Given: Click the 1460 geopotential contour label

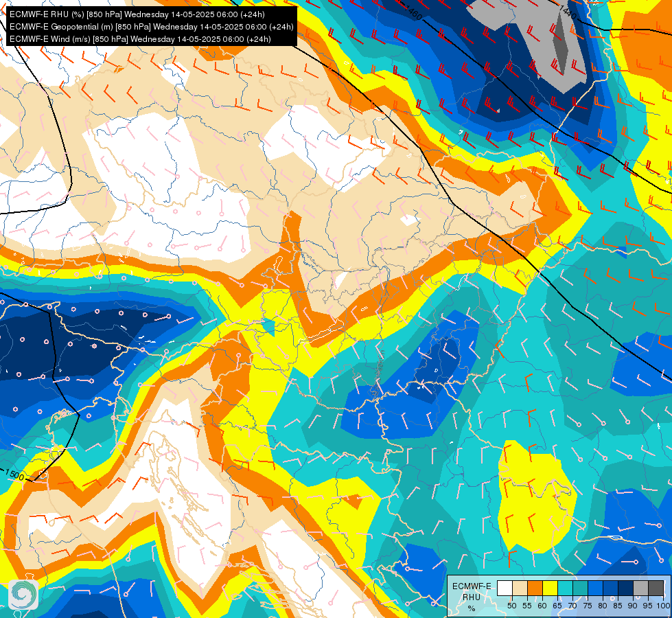Looking at the screenshot, I should coord(414,14).
